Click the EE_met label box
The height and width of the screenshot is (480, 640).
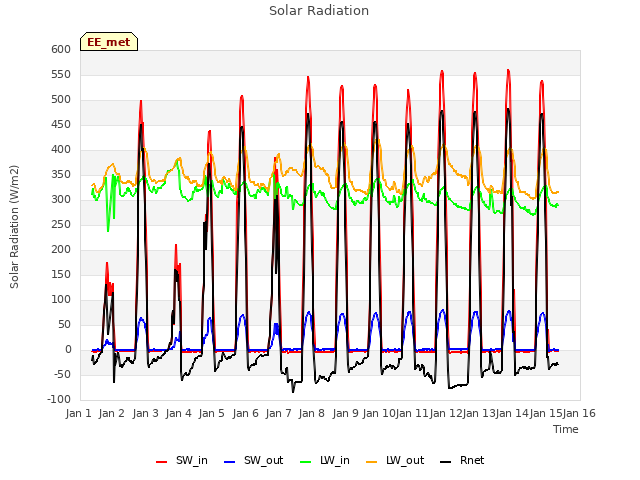[109, 42]
